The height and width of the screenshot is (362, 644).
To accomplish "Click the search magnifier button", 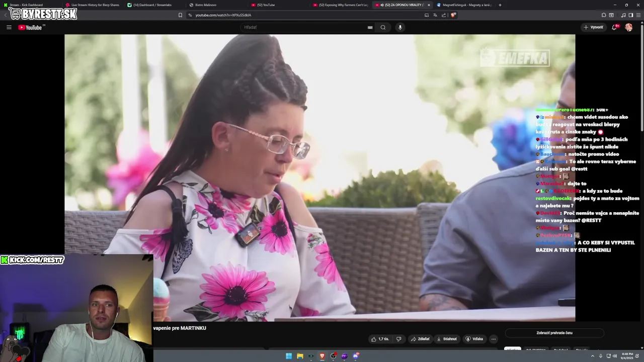I will 383,27.
